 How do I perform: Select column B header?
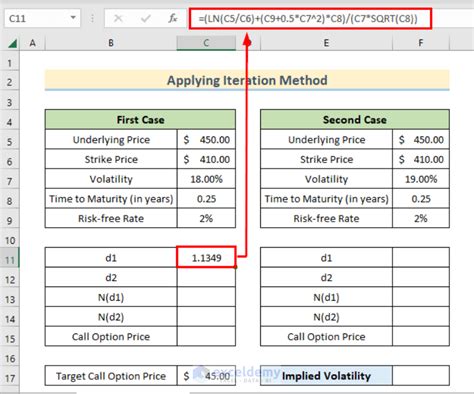[x=111, y=43]
